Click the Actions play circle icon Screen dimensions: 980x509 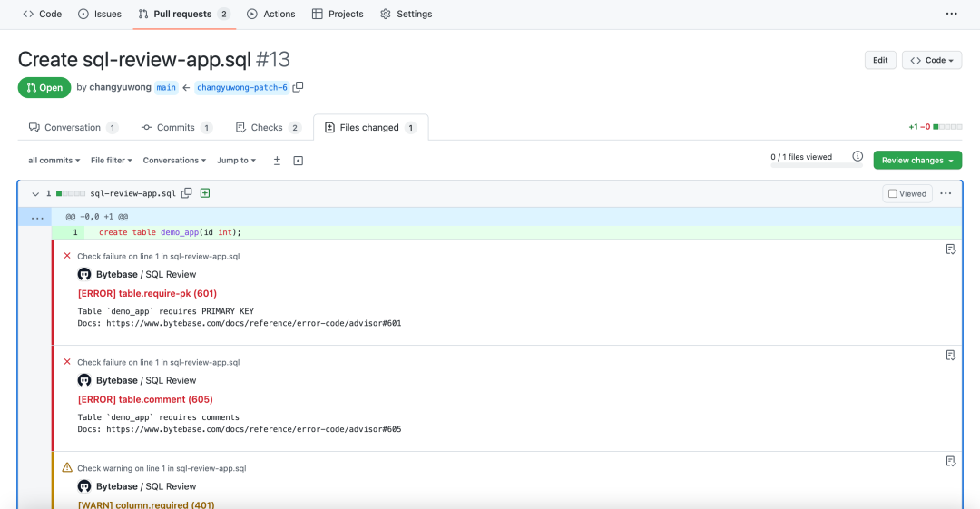[252, 14]
